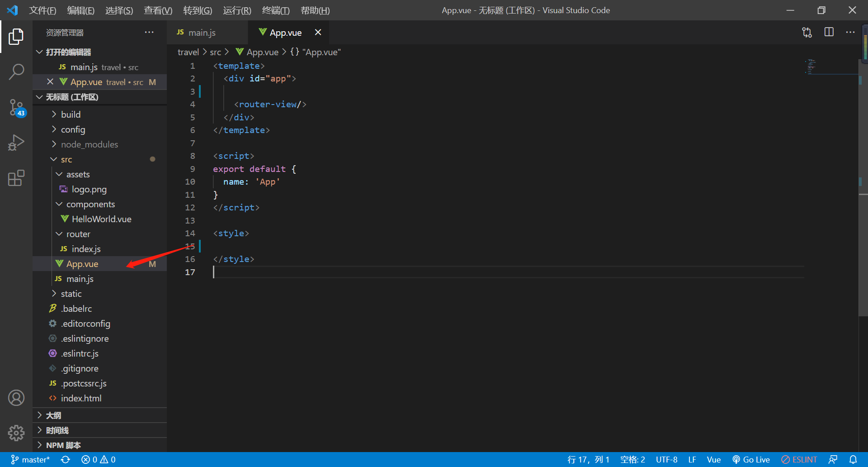
Task: Open the 选择(S) menu
Action: pos(119,10)
